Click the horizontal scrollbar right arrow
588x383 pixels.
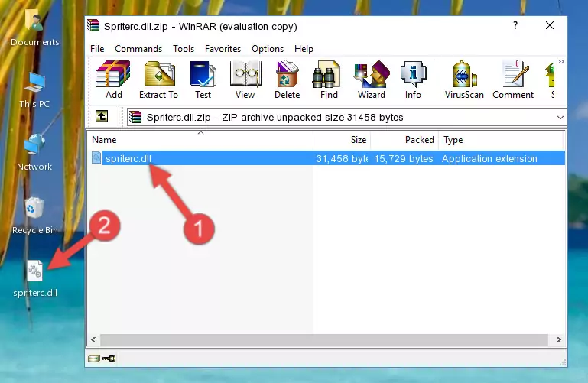click(x=558, y=340)
